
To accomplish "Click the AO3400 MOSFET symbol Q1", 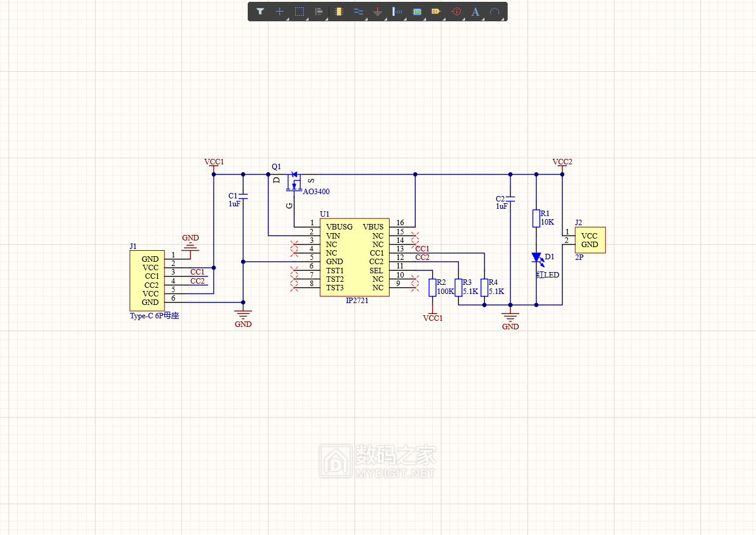I will click(x=294, y=181).
